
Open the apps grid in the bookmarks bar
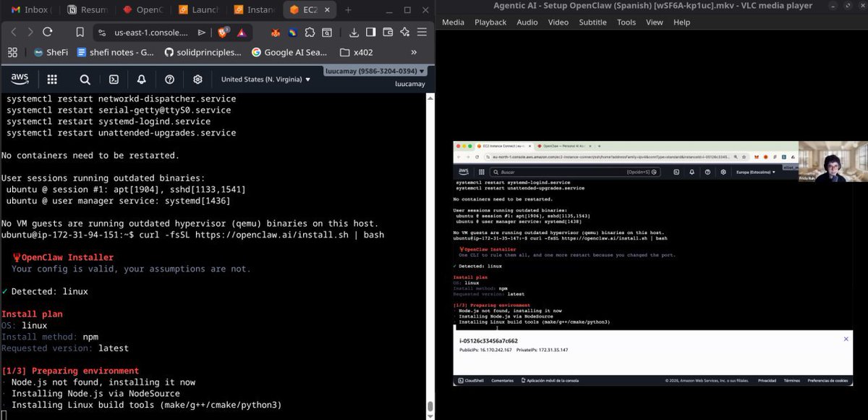tap(12, 52)
